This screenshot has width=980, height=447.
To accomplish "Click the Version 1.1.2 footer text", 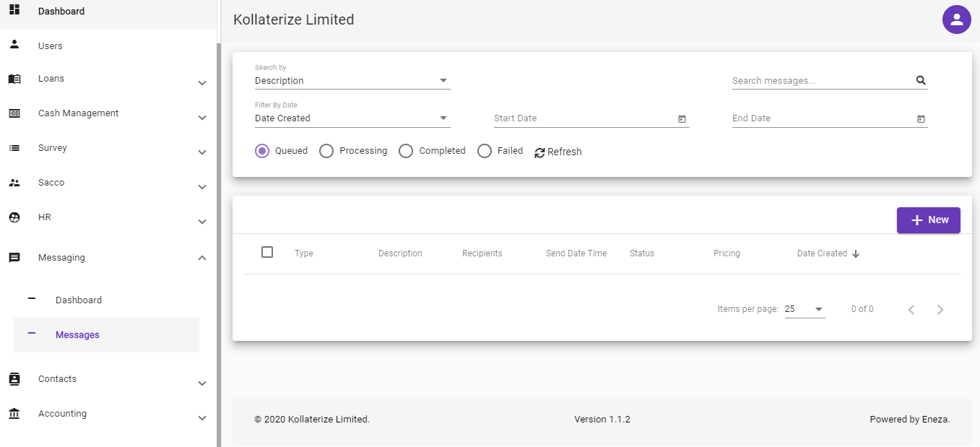I will [x=602, y=419].
